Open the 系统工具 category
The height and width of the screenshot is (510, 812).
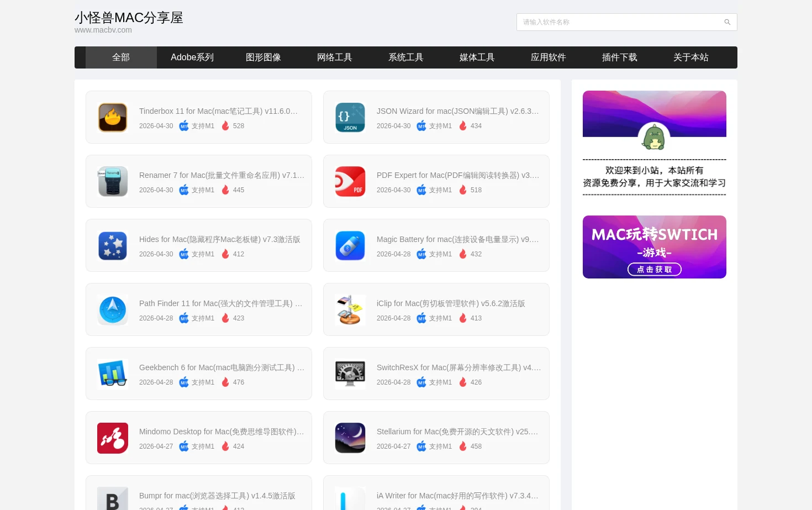(x=406, y=57)
